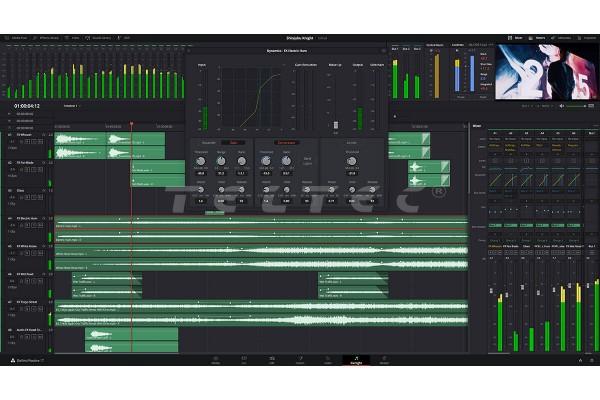Switch to the Fairlight page tab
Viewport: 600px width, 400px height.
click(355, 360)
